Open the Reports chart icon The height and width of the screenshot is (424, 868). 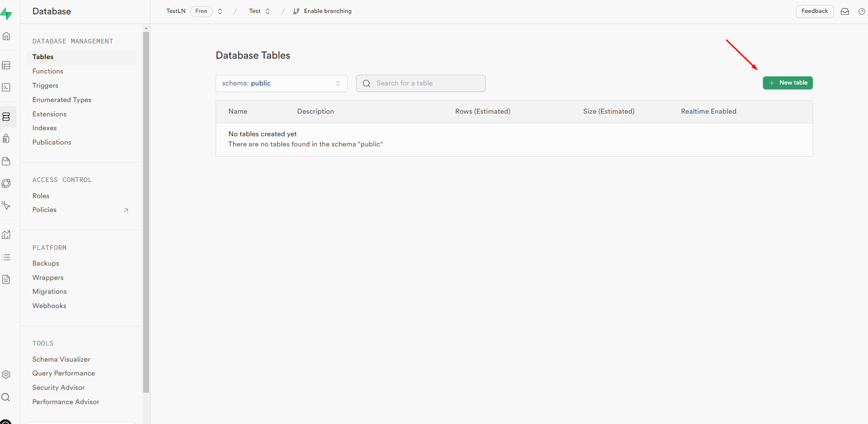click(6, 235)
